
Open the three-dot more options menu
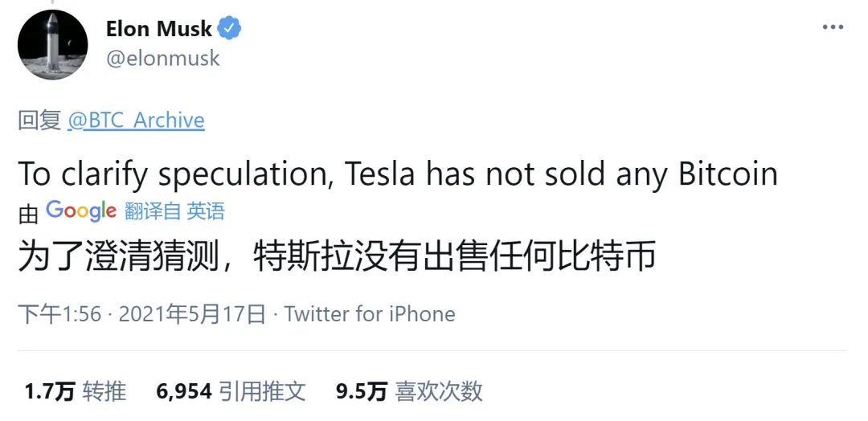tap(833, 28)
